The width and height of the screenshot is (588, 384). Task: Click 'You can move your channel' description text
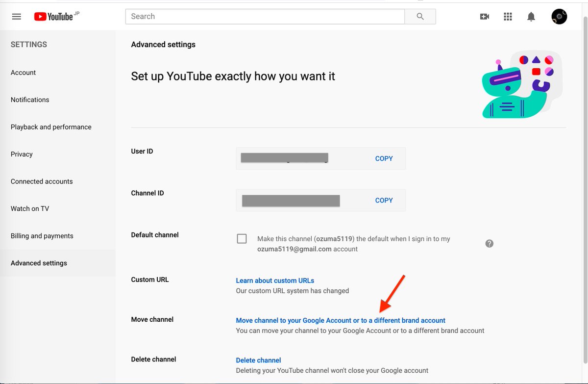pos(360,331)
